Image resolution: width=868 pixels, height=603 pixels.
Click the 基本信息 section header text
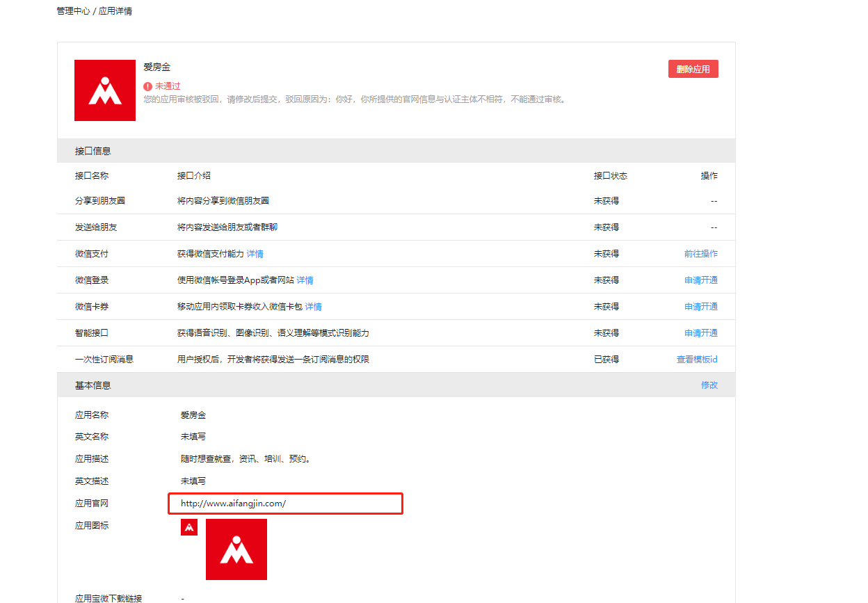pos(93,385)
